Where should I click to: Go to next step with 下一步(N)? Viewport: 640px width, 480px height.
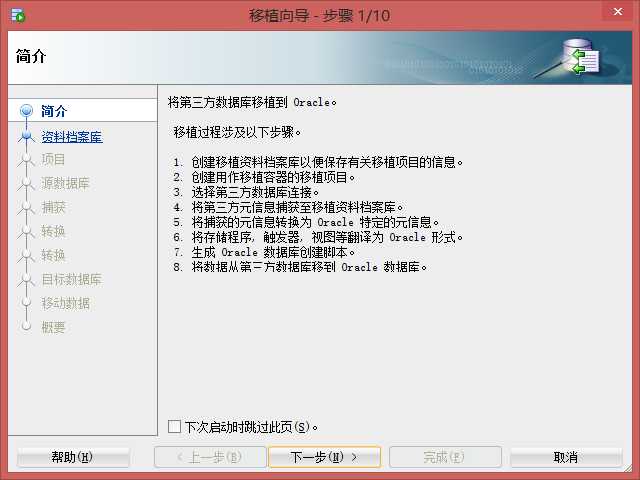tap(324, 457)
